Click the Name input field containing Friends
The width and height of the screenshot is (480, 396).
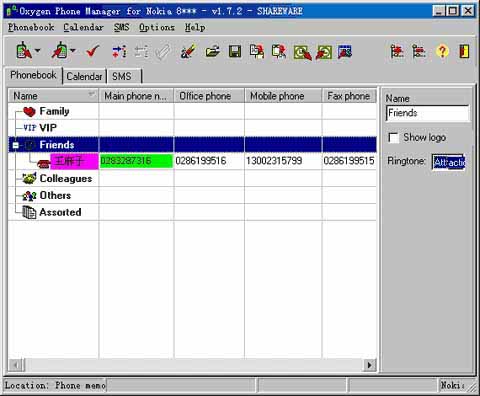(x=428, y=113)
